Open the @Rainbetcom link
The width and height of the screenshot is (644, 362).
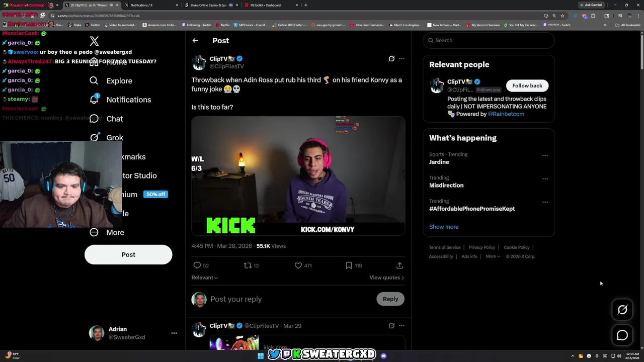tap(506, 114)
